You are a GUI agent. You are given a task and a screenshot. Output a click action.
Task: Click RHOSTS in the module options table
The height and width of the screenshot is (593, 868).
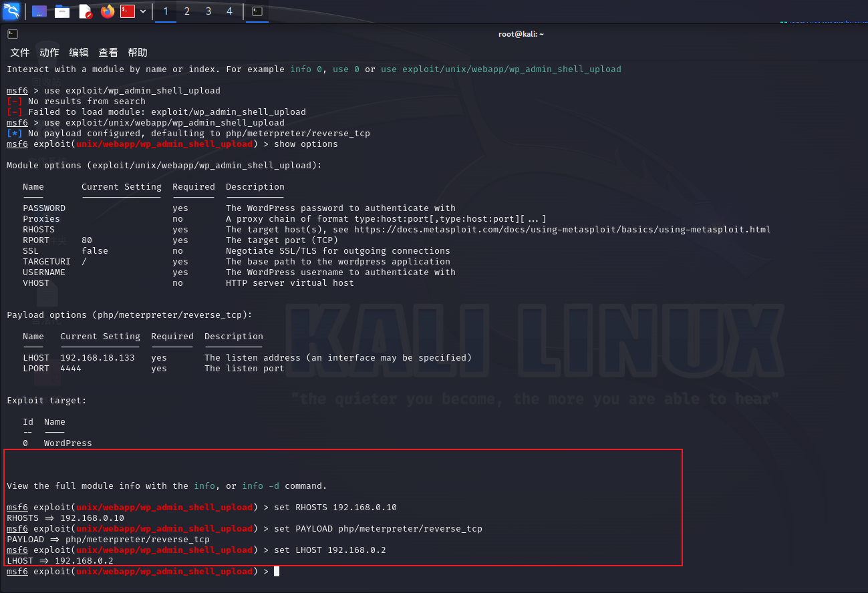(39, 230)
